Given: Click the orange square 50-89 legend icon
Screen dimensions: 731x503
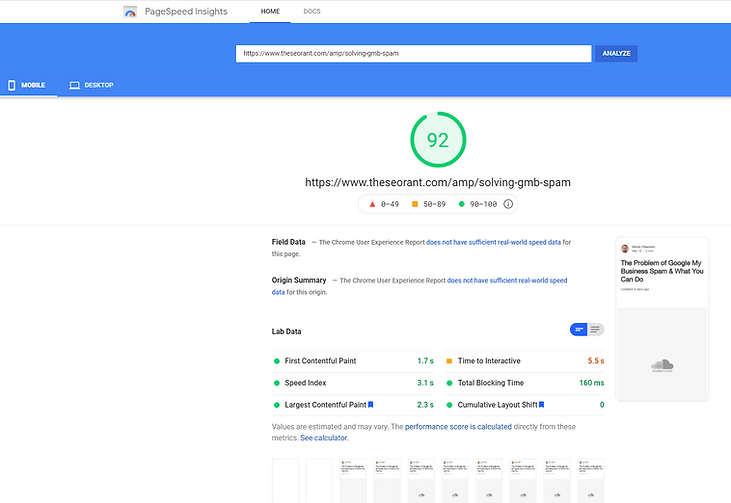Looking at the screenshot, I should coord(414,204).
